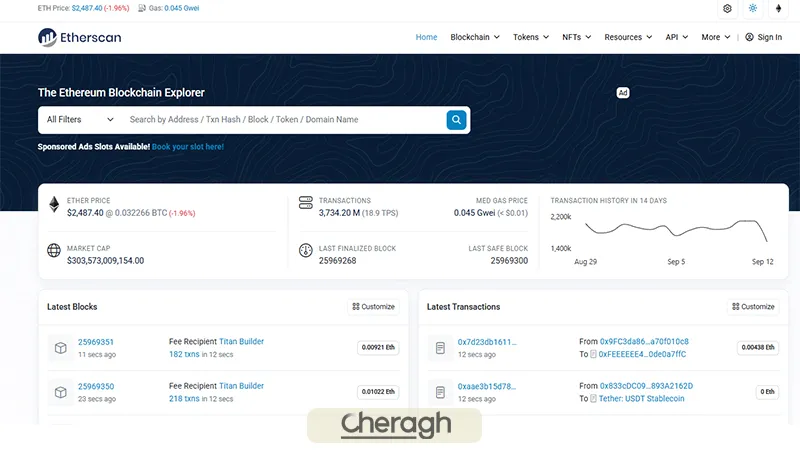Click contract icon beside Tether USDT Stablecoin
800x450 pixels.
pyautogui.click(x=593, y=398)
